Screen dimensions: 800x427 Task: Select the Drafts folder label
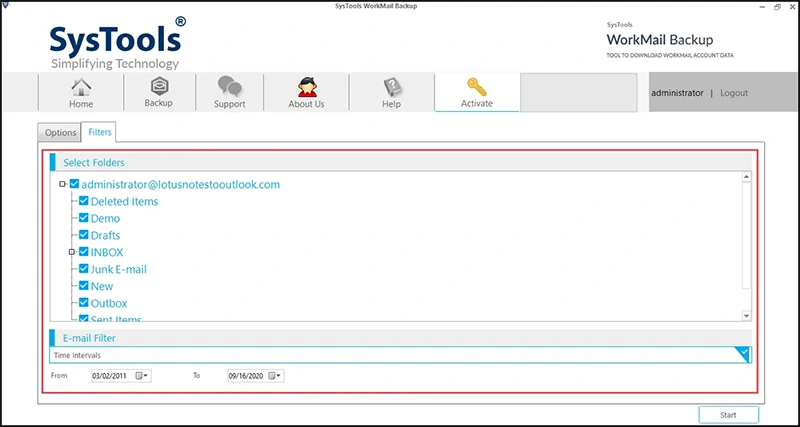point(106,235)
